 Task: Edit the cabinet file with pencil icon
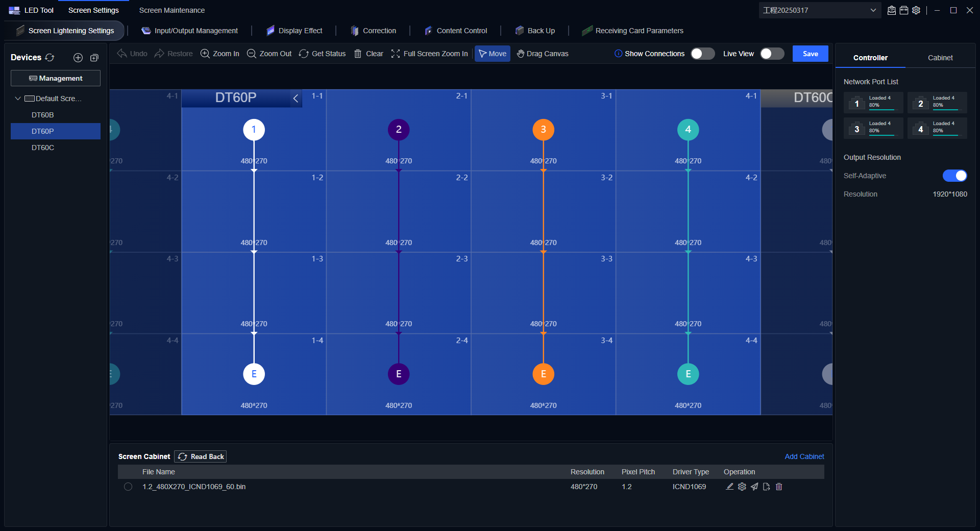pos(730,487)
